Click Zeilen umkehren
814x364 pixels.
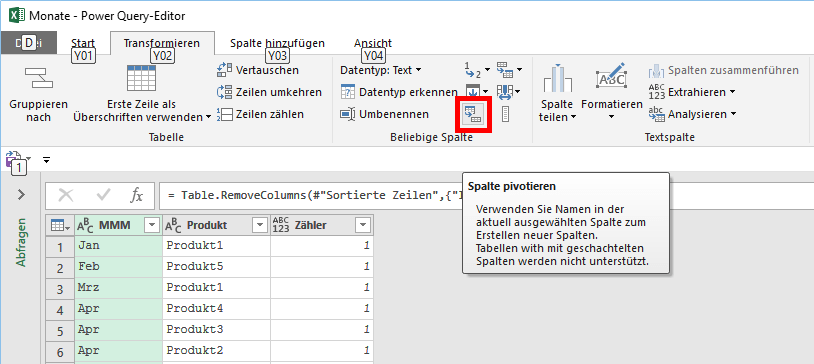(269, 92)
